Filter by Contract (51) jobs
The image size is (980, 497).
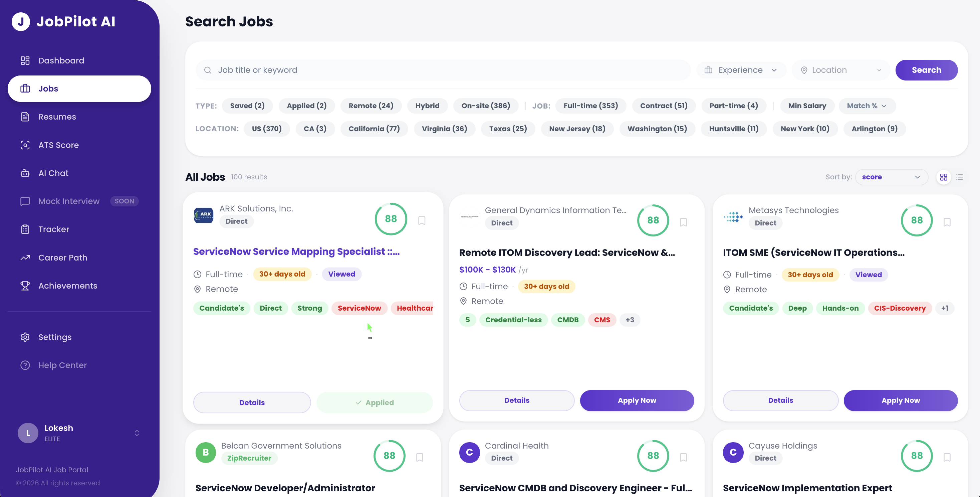click(x=664, y=106)
